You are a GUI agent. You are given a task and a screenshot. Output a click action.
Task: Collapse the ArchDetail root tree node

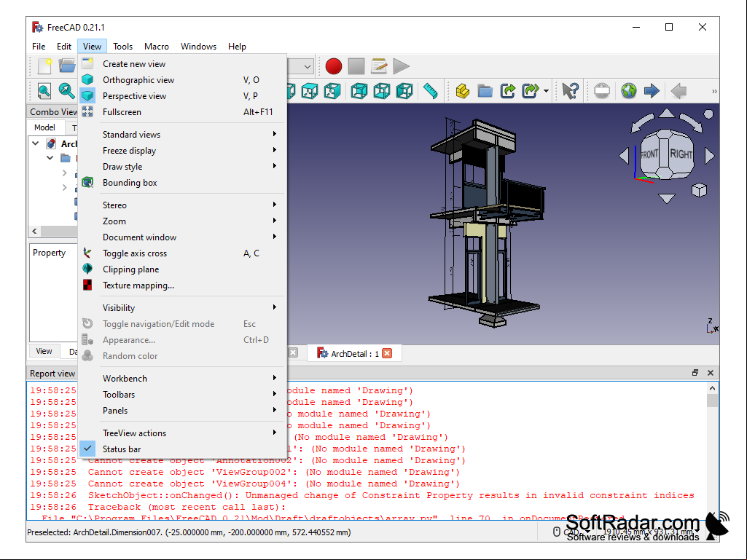pos(36,143)
